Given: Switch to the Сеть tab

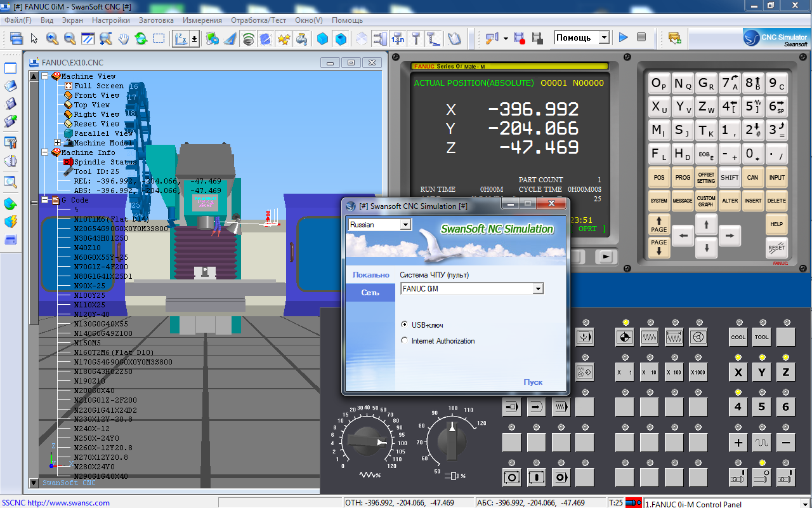Looking at the screenshot, I should tap(370, 293).
